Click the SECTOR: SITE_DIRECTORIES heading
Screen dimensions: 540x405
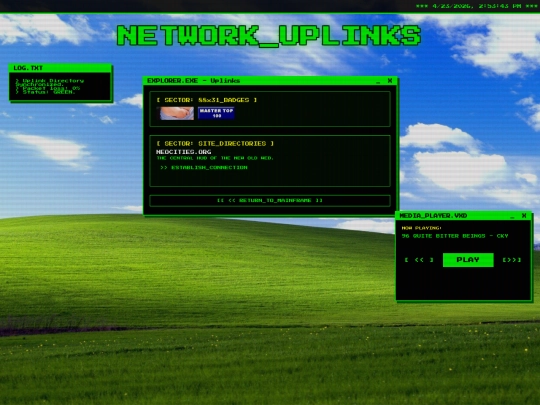(215, 144)
